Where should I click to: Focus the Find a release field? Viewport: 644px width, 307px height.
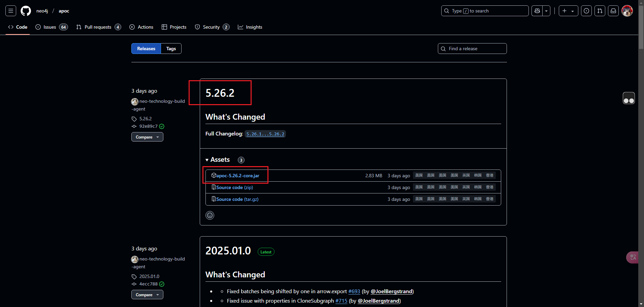[x=472, y=49]
